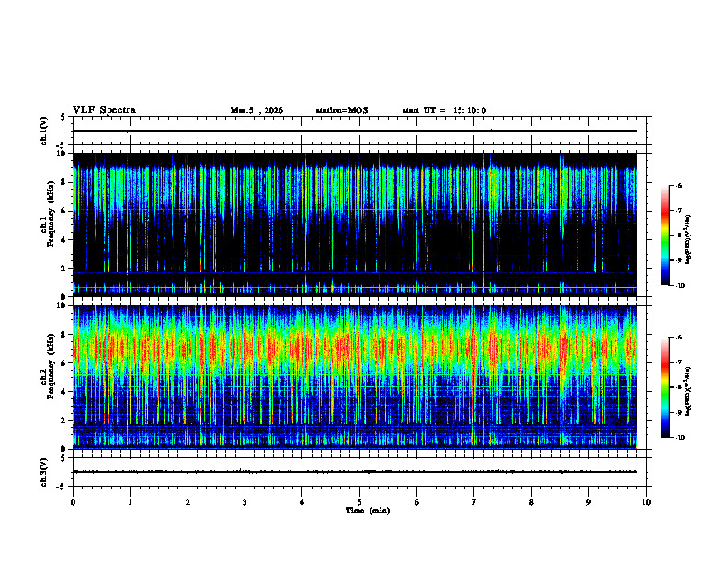
Task: Click the "8" kHz tick on ch.1 spectrogram
Action: (63, 182)
